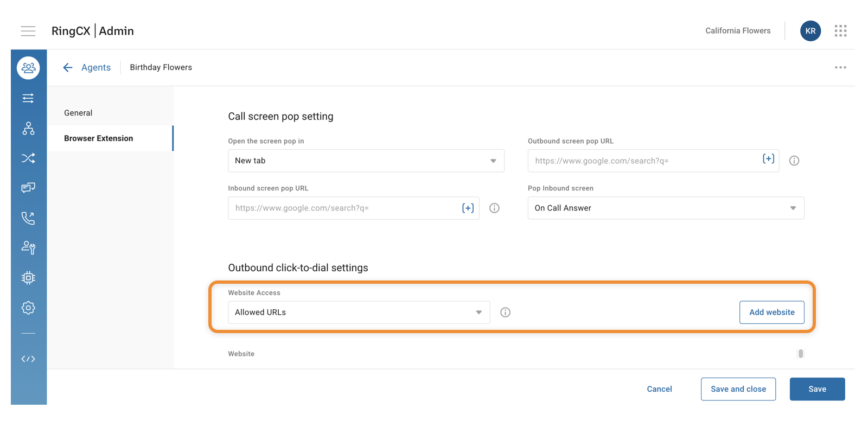Open the hamburger navigation menu
This screenshot has height=421, width=868.
pos(28,31)
